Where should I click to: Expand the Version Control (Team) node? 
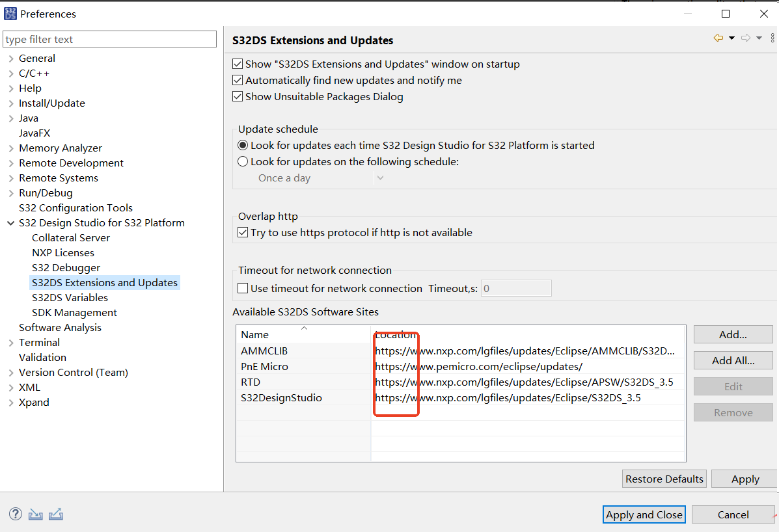(x=11, y=373)
